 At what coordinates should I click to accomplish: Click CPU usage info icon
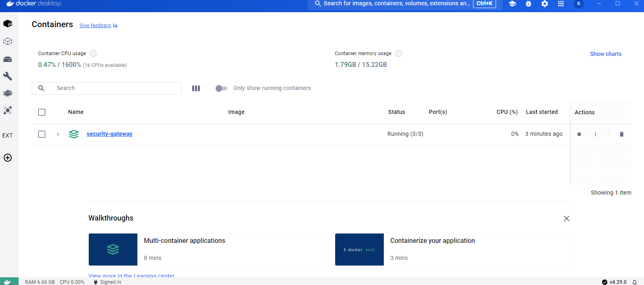click(x=93, y=54)
